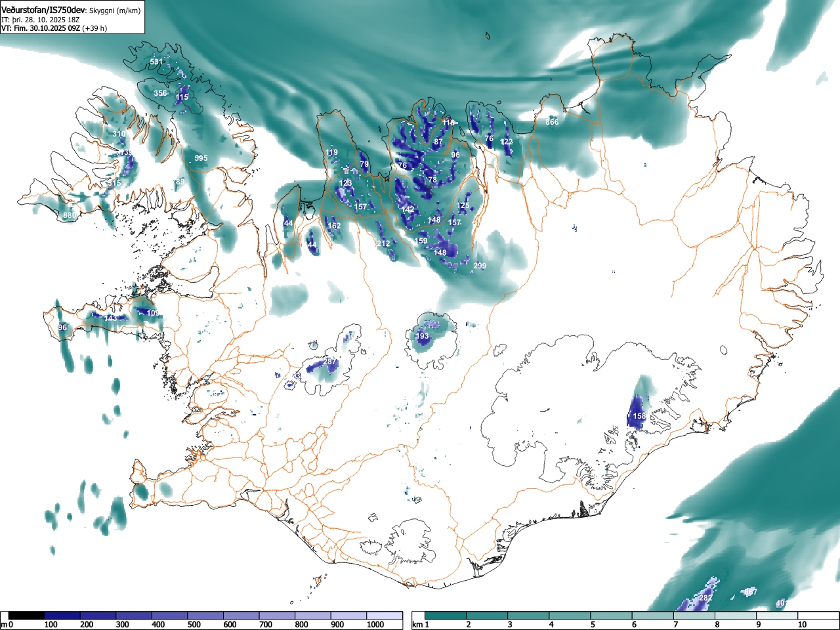Click the '158' value on Vatnajökull
Screen dimensions: 840x630
click(x=639, y=416)
